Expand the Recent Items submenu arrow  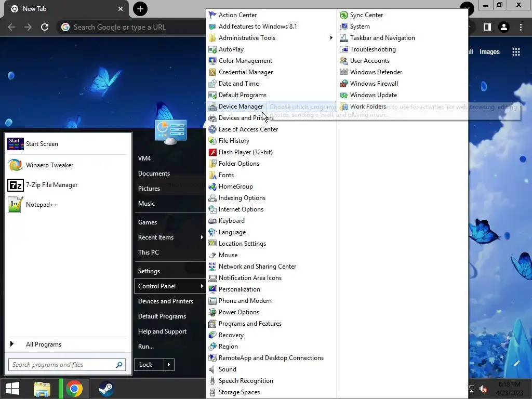tap(202, 237)
